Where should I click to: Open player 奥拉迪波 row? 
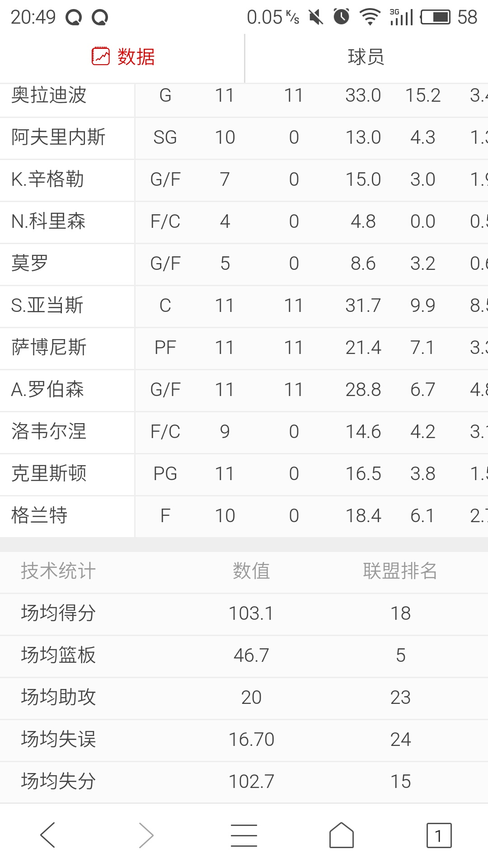pos(244,96)
